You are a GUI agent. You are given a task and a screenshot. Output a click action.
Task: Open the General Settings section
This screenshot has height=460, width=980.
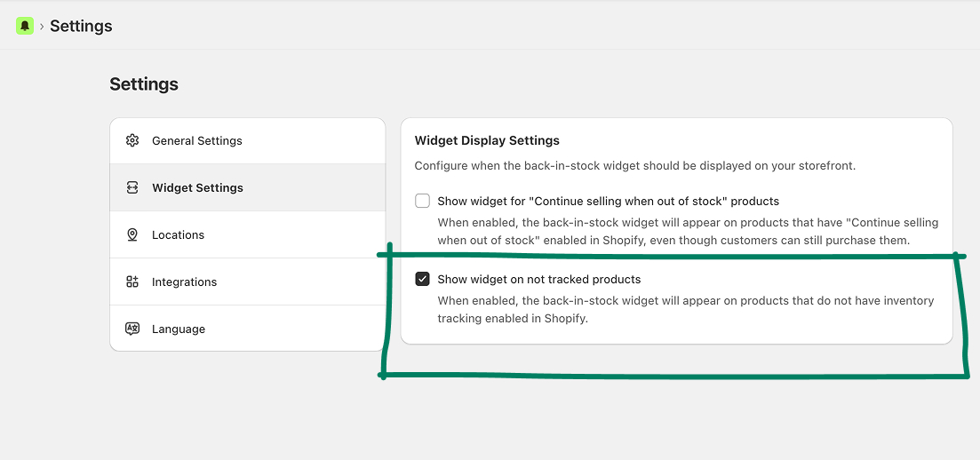pyautogui.click(x=196, y=140)
